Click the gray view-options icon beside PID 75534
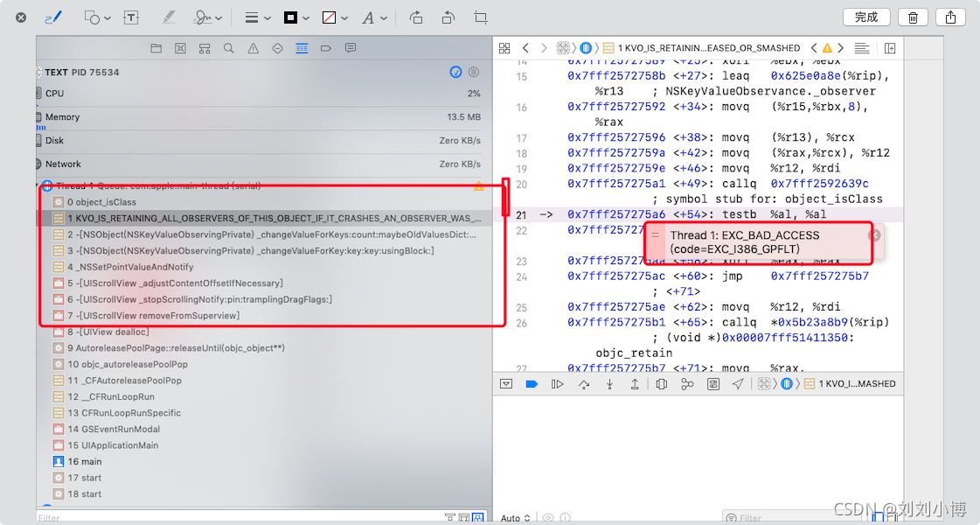This screenshot has height=525, width=980. click(x=474, y=72)
